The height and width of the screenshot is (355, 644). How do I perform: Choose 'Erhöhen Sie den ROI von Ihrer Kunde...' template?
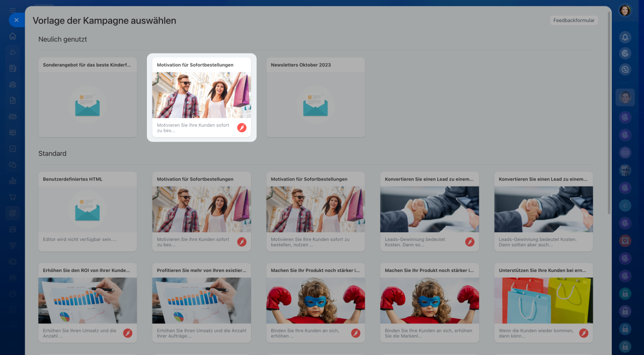coord(88,303)
